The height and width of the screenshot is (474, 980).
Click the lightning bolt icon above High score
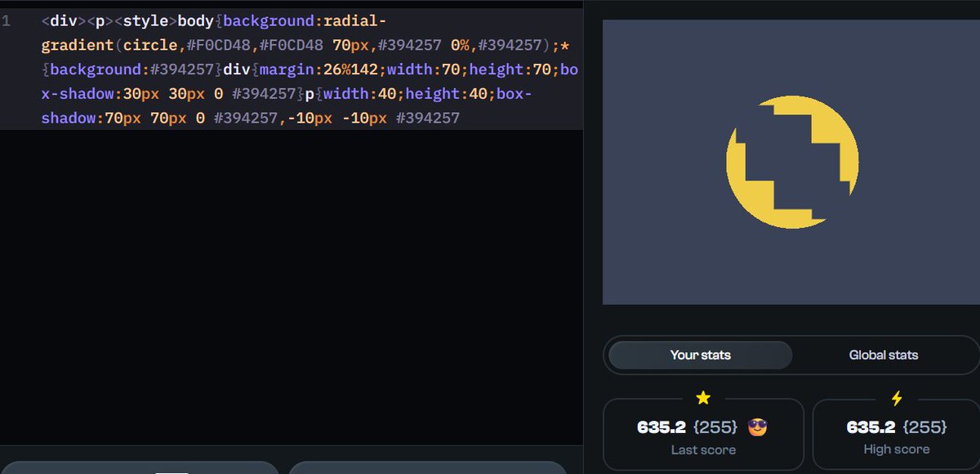point(897,399)
